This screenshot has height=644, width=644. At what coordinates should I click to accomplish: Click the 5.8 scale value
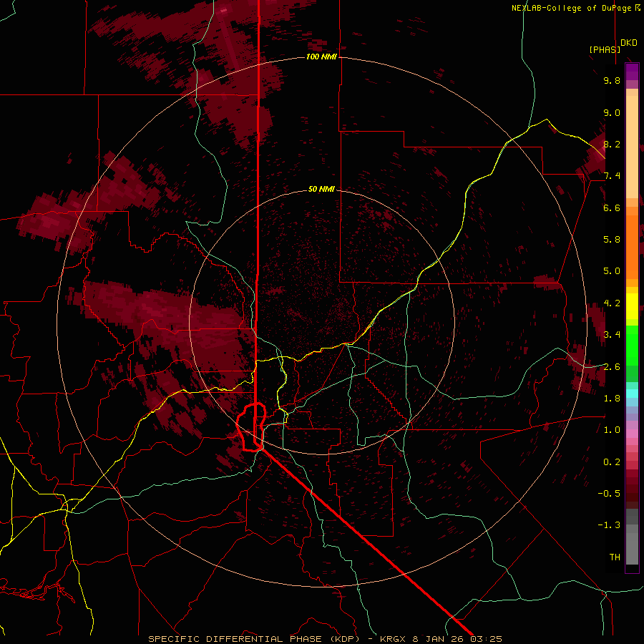pos(612,240)
